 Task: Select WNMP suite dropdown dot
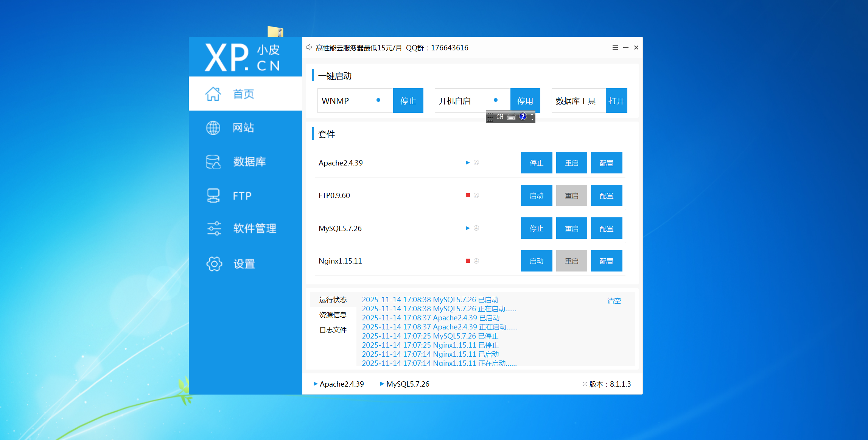(x=378, y=100)
